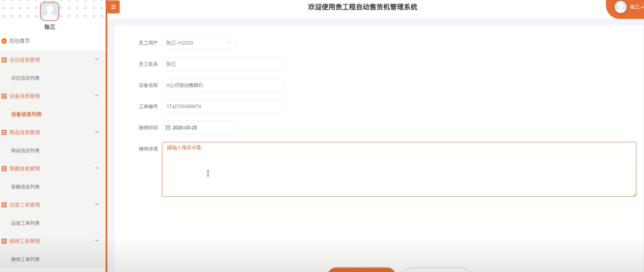644x272 pixels.
Task: Collapse the 运营工单管理 section minus sign
Action: point(97,204)
